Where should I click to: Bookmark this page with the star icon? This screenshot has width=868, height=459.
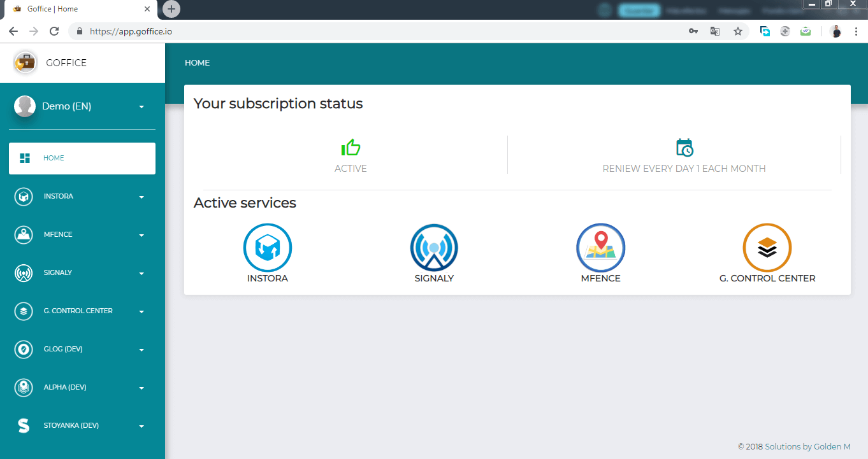pos(737,31)
